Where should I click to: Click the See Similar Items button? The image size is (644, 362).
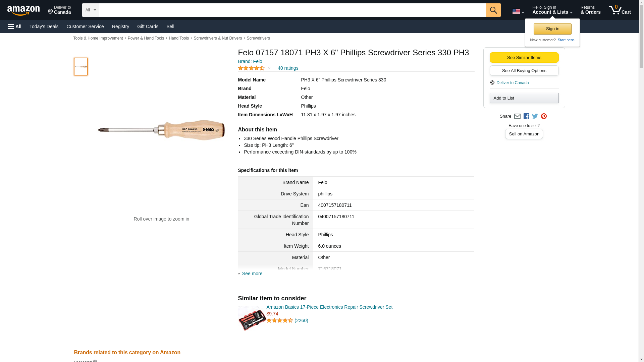coord(524,57)
